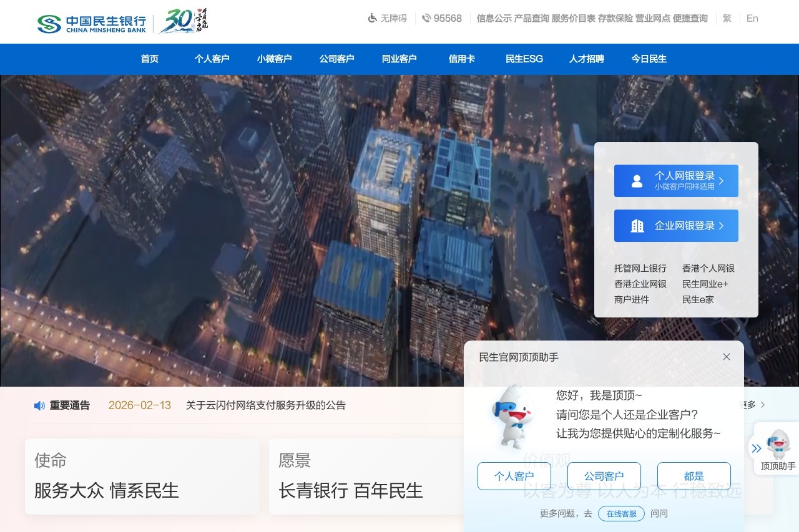Open the 小微客户 navigation menu
This screenshot has width=799, height=532.
(275, 59)
